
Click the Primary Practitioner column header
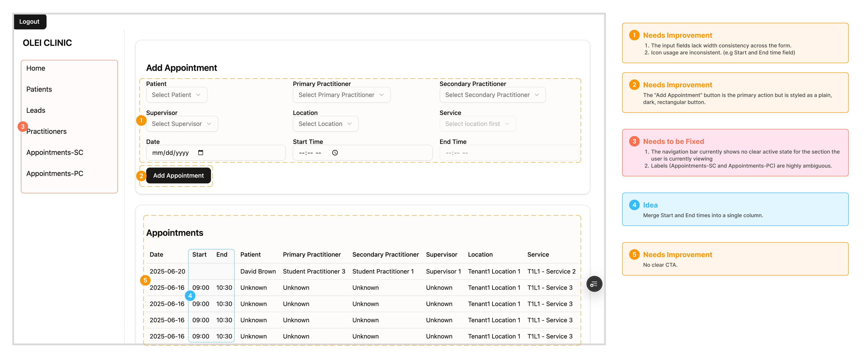coord(312,255)
